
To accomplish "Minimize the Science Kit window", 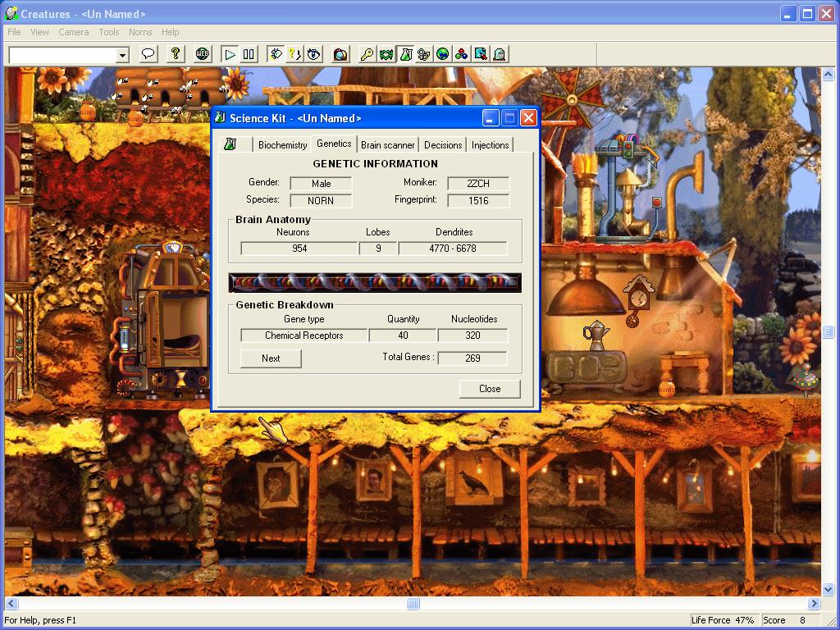I will pyautogui.click(x=491, y=118).
